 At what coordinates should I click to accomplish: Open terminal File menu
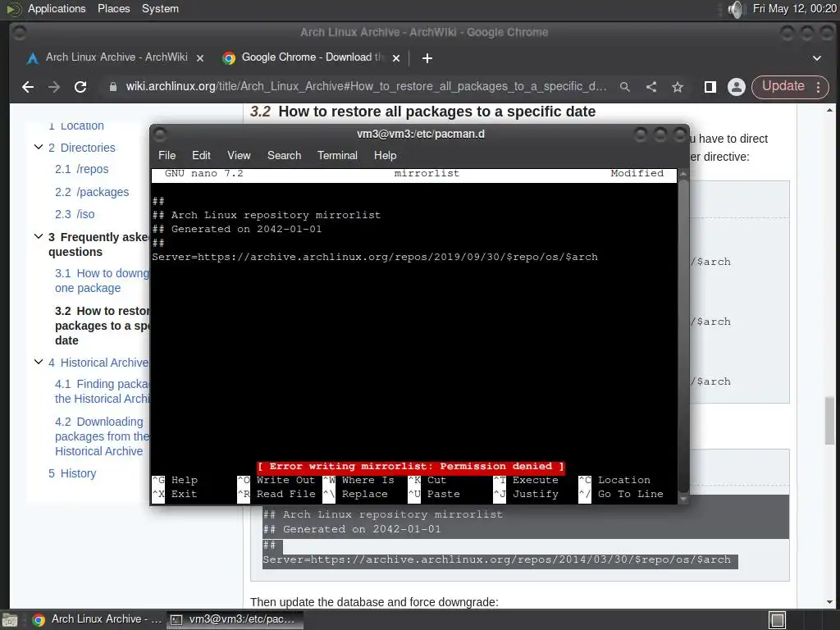(x=167, y=155)
